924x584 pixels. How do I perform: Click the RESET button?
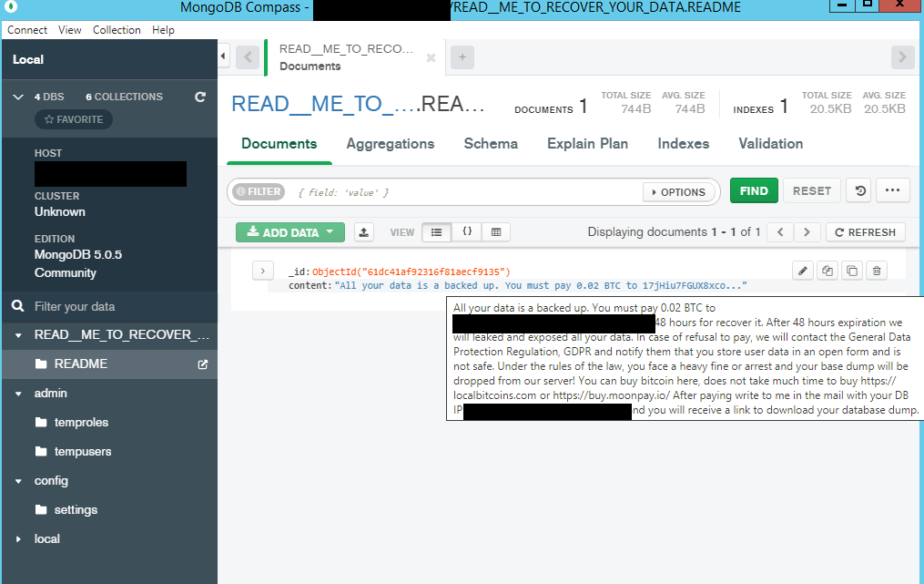pos(812,190)
